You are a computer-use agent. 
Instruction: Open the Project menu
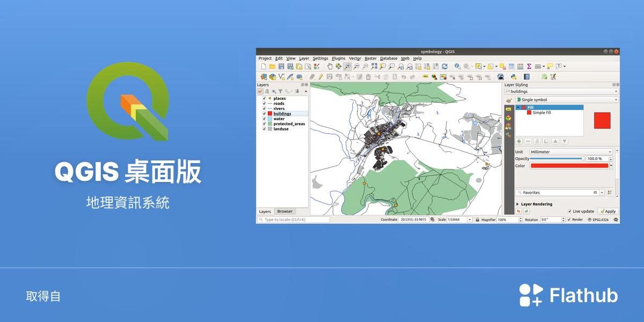pyautogui.click(x=265, y=58)
